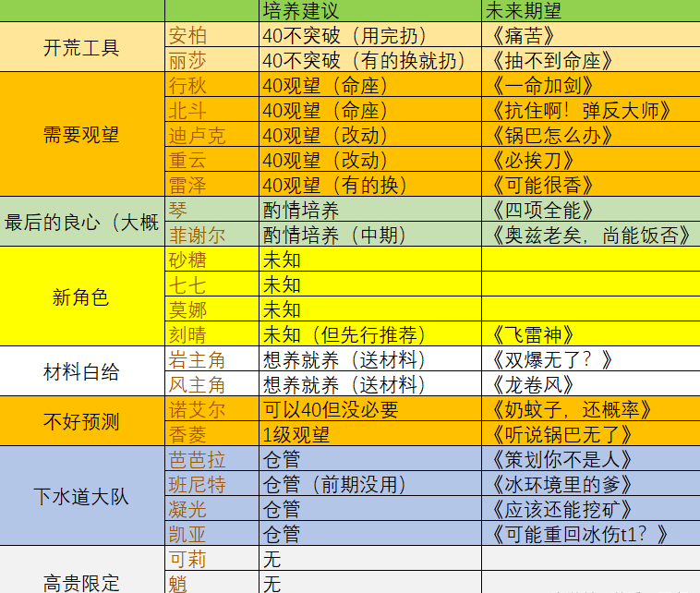Click the merged cell 材料白给

pyautogui.click(x=82, y=370)
